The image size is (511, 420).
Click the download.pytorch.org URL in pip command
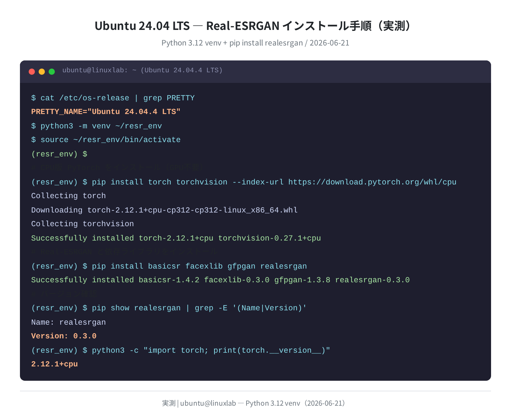coord(372,182)
